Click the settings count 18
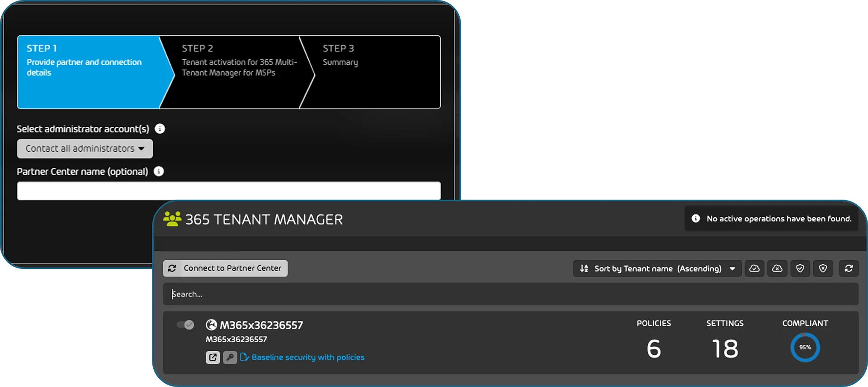This screenshot has width=868, height=387. [725, 349]
